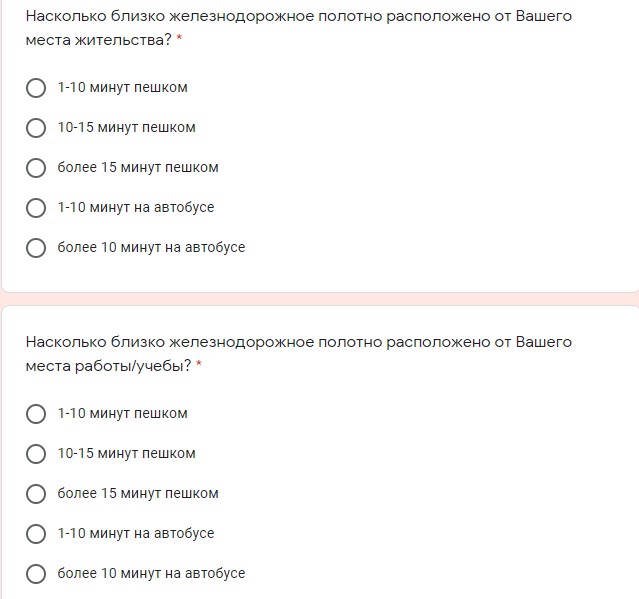Click 'более 15 минут пешком' label text under места жительства

[138, 167]
